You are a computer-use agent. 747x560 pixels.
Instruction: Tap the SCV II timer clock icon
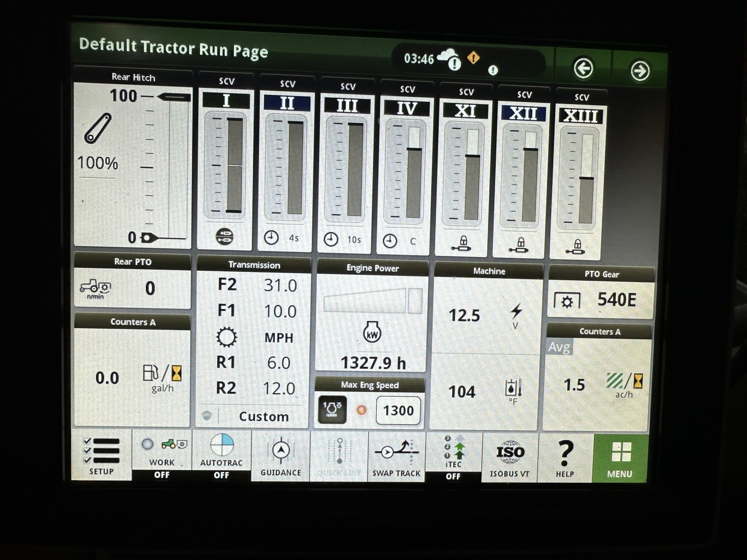(x=271, y=238)
